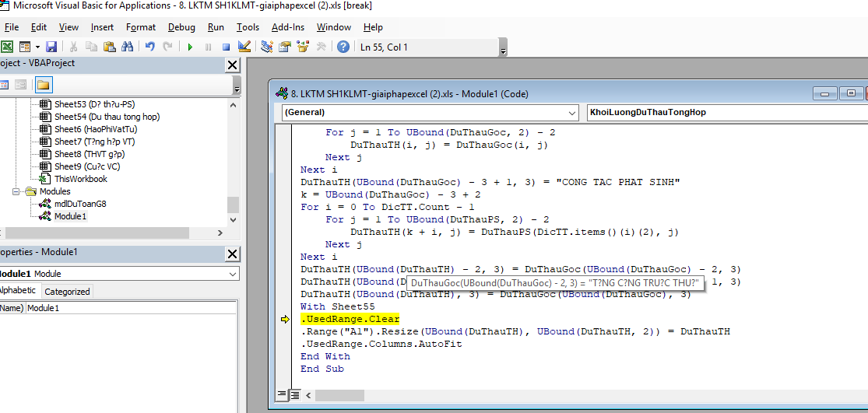Click the highlighted .UsedRange.Clear line
The width and height of the screenshot is (868, 413).
pyautogui.click(x=350, y=320)
